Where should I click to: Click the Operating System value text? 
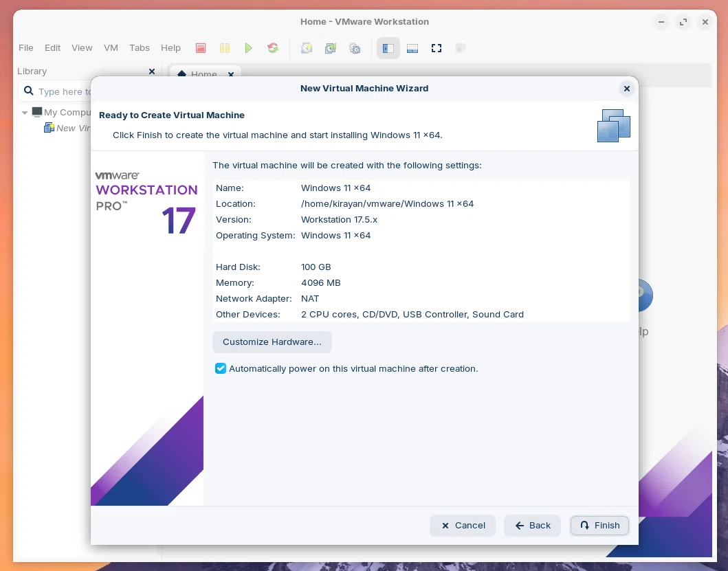[x=335, y=236]
